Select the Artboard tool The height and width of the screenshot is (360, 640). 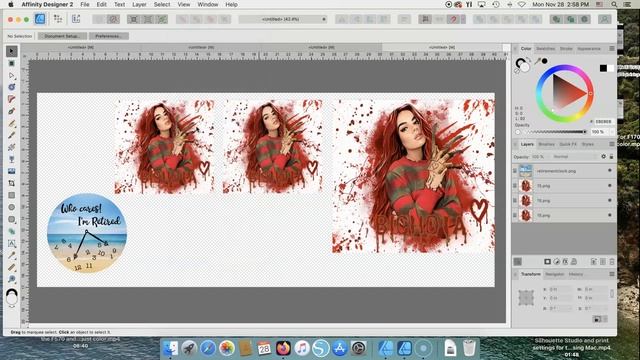click(11, 63)
